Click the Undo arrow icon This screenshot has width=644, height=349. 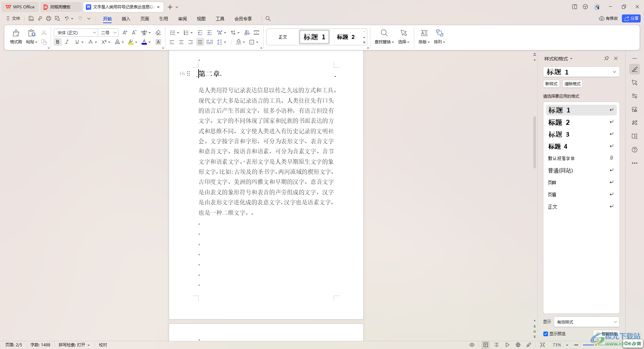point(67,18)
